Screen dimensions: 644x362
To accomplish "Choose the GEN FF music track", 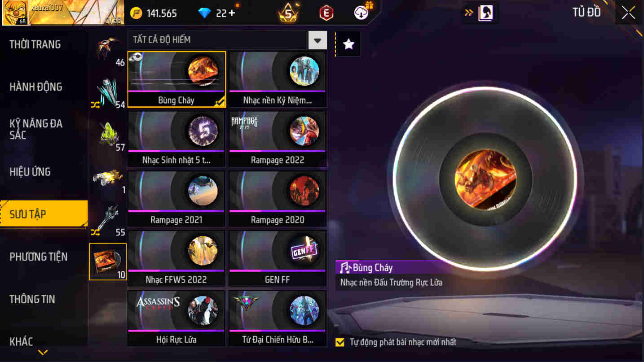I will click(x=278, y=258).
